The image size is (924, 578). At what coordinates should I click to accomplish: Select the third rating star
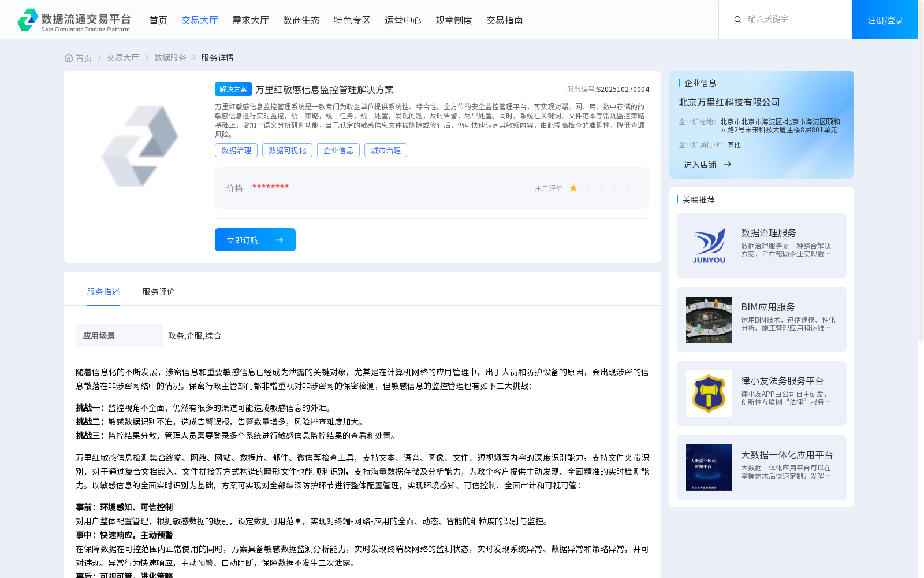(x=601, y=188)
